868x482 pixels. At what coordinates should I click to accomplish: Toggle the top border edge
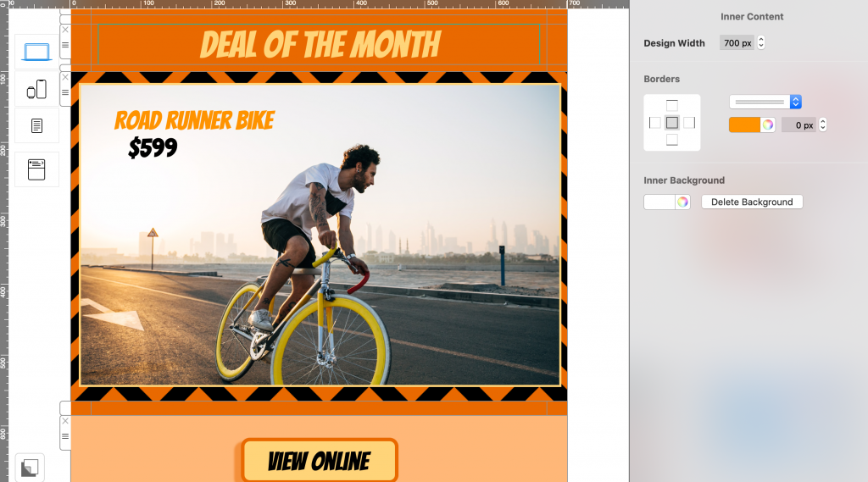click(x=672, y=105)
